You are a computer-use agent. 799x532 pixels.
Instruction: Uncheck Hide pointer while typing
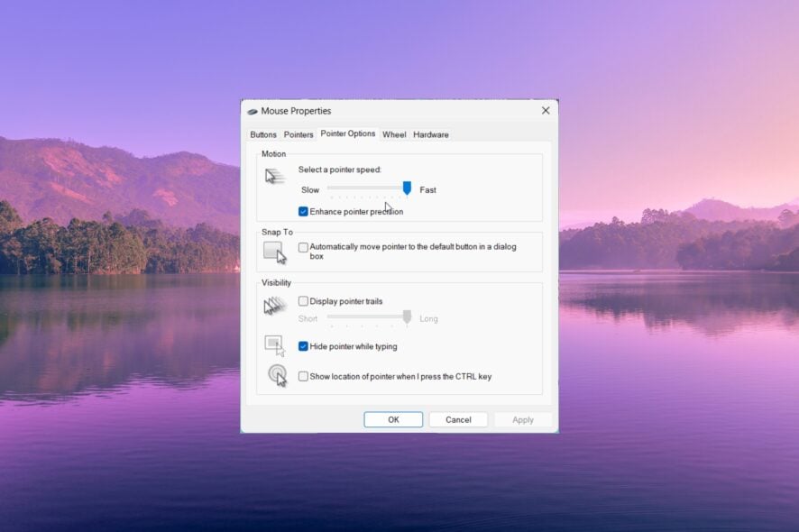(x=303, y=344)
